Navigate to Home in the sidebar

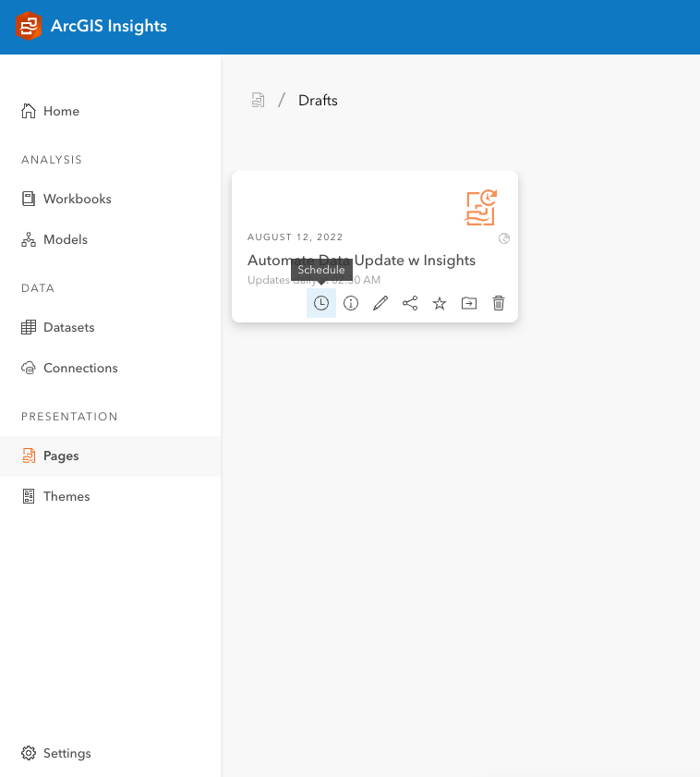tap(61, 111)
